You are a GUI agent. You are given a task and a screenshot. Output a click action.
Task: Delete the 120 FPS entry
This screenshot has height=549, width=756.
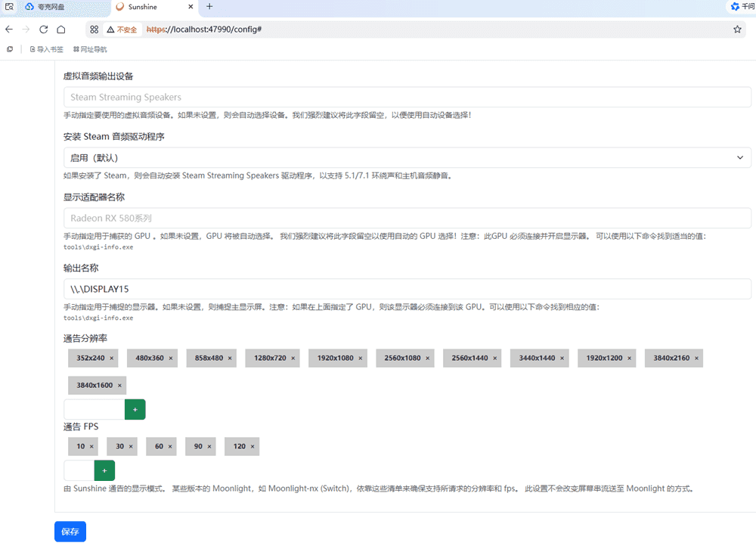pyautogui.click(x=253, y=447)
